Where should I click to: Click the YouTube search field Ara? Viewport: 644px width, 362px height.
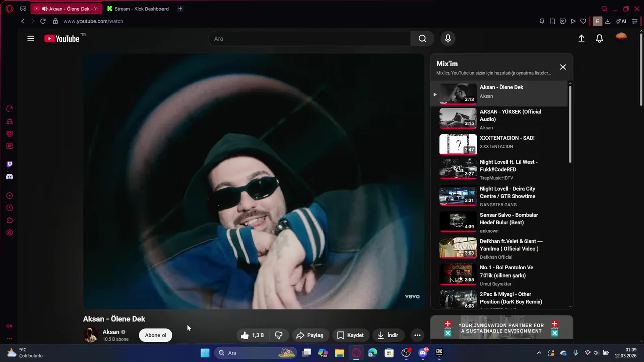[x=309, y=39]
